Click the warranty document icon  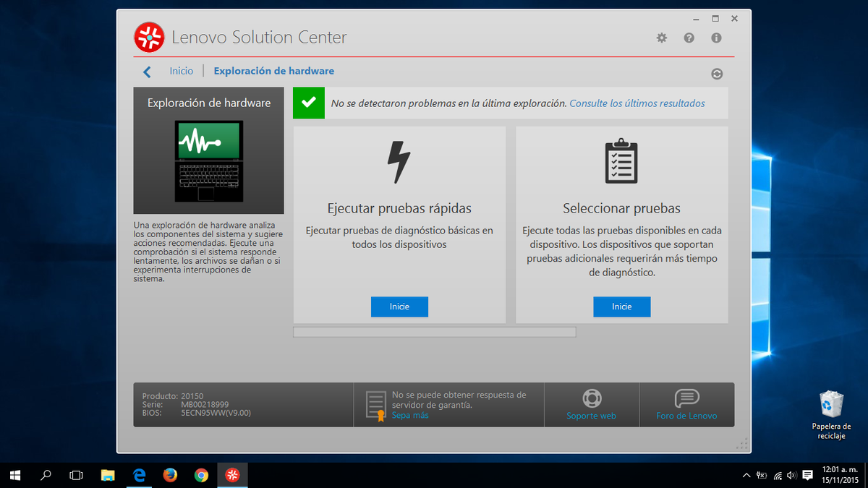375,403
